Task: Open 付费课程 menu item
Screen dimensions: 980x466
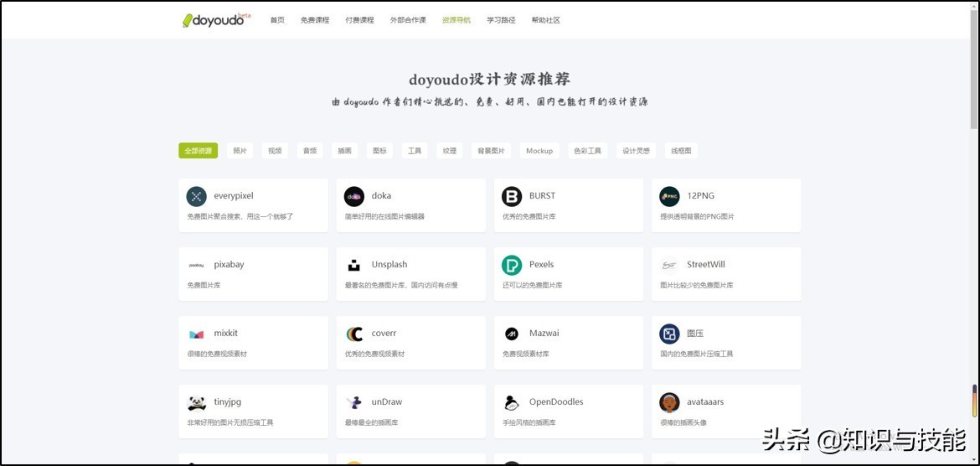Action: (x=360, y=20)
